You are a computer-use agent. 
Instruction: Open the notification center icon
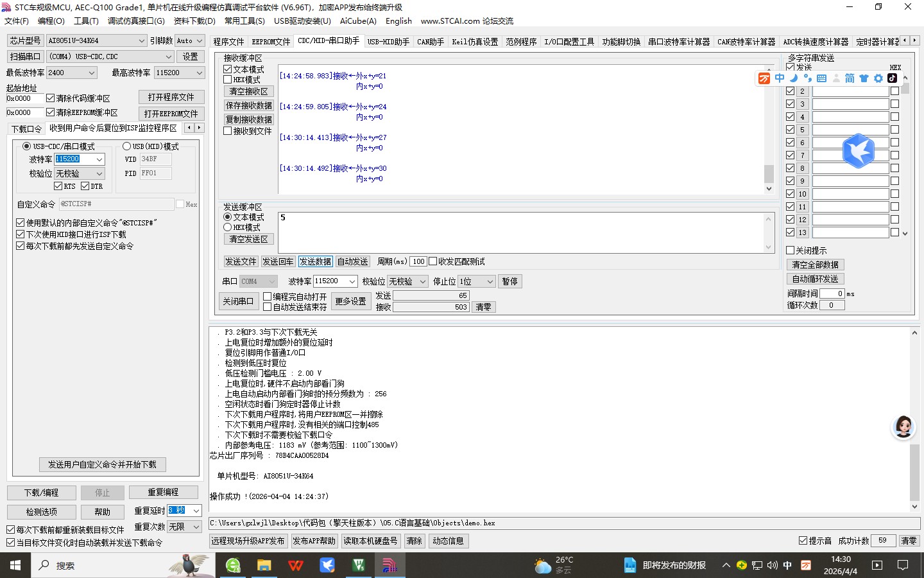click(903, 565)
